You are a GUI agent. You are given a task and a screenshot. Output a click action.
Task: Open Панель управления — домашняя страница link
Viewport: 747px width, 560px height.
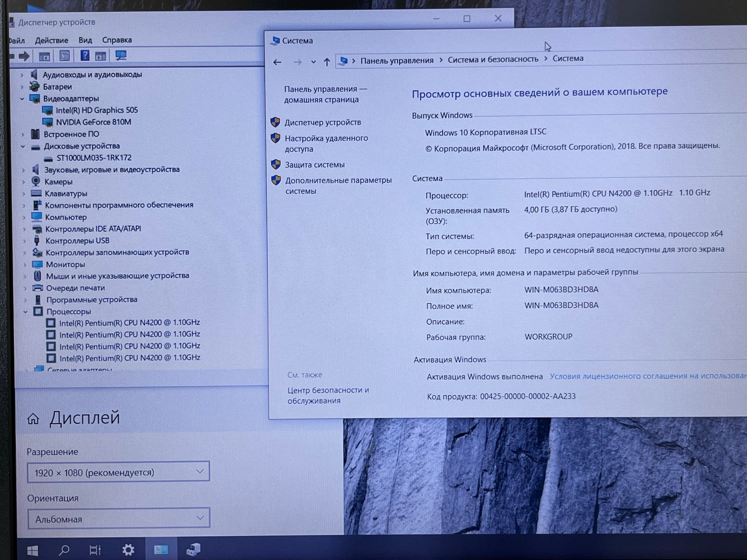325,94
